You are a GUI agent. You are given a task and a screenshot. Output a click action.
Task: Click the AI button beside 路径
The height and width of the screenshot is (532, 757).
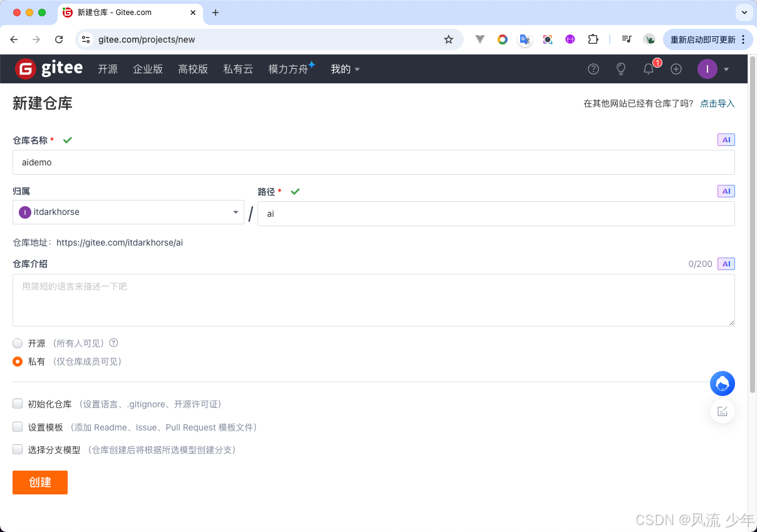click(x=726, y=191)
